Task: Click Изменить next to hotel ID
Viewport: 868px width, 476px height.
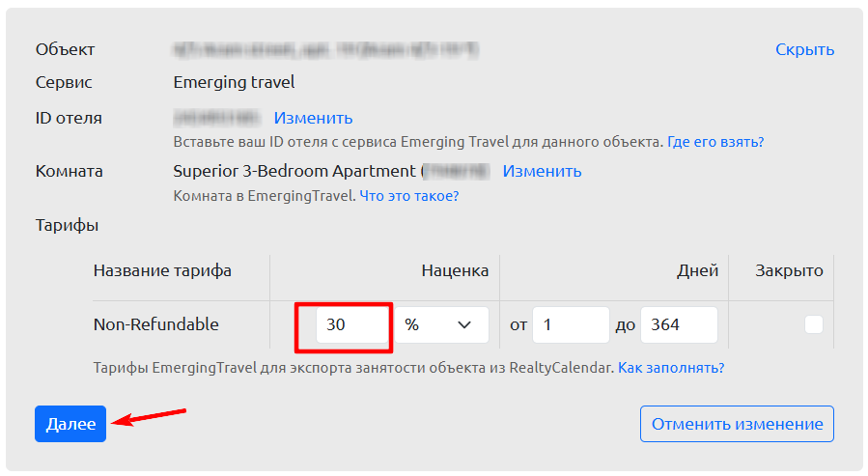Action: tap(314, 118)
